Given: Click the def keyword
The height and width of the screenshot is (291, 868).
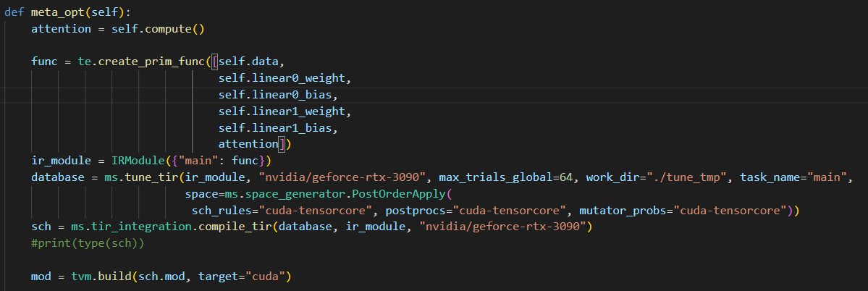Looking at the screenshot, I should click(14, 12).
